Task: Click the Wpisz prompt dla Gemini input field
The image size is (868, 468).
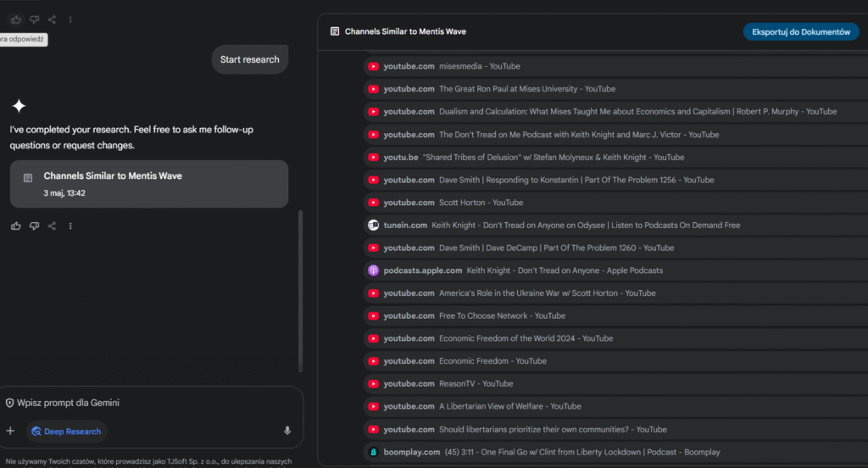Action: 149,404
